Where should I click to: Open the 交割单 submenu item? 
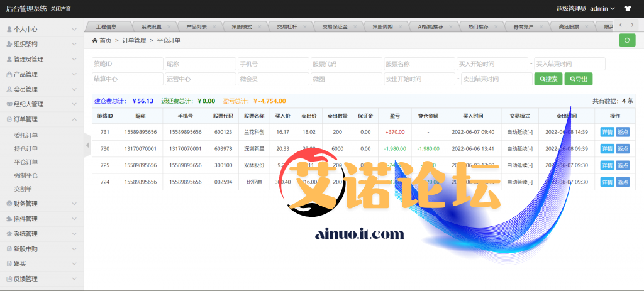tap(23, 189)
